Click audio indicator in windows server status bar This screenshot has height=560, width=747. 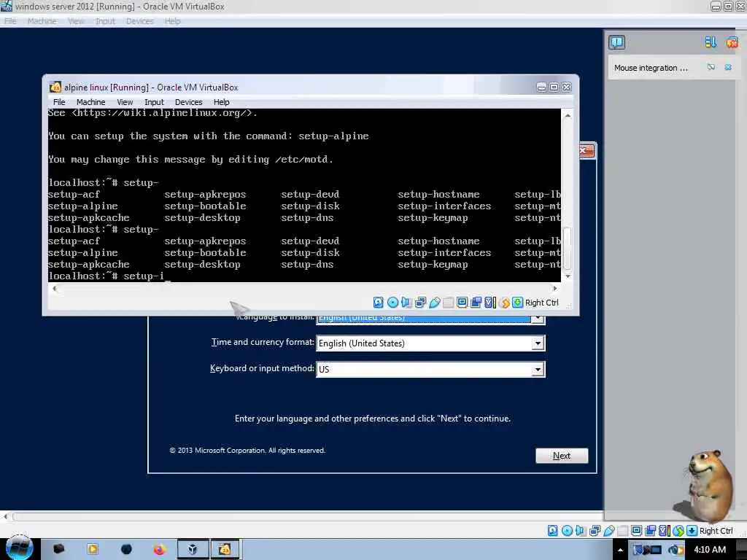coord(580,531)
